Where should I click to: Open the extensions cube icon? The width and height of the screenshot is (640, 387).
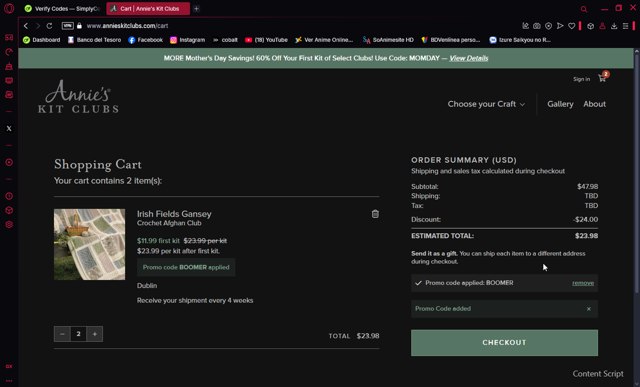point(590,26)
